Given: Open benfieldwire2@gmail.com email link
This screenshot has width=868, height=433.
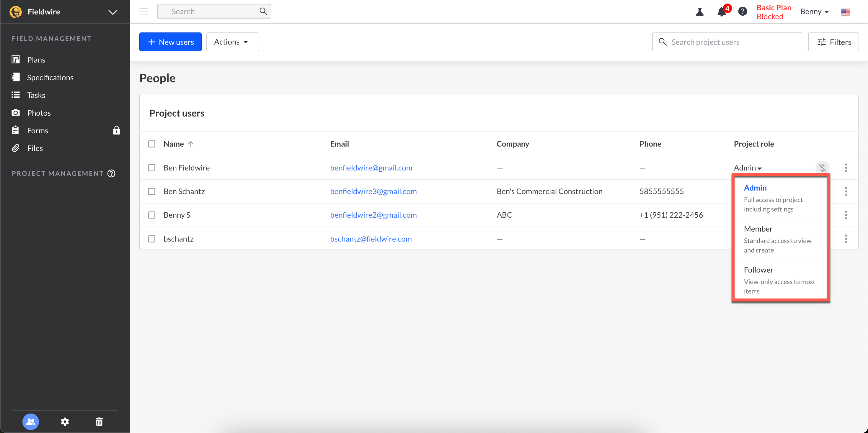Looking at the screenshot, I should (x=373, y=215).
